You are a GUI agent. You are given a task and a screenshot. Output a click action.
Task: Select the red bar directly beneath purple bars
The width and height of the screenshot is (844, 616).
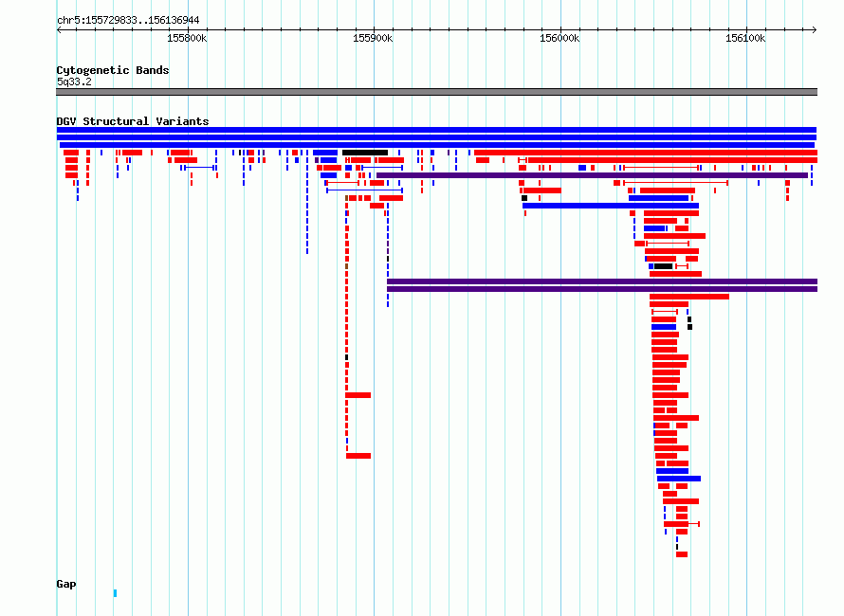click(689, 297)
